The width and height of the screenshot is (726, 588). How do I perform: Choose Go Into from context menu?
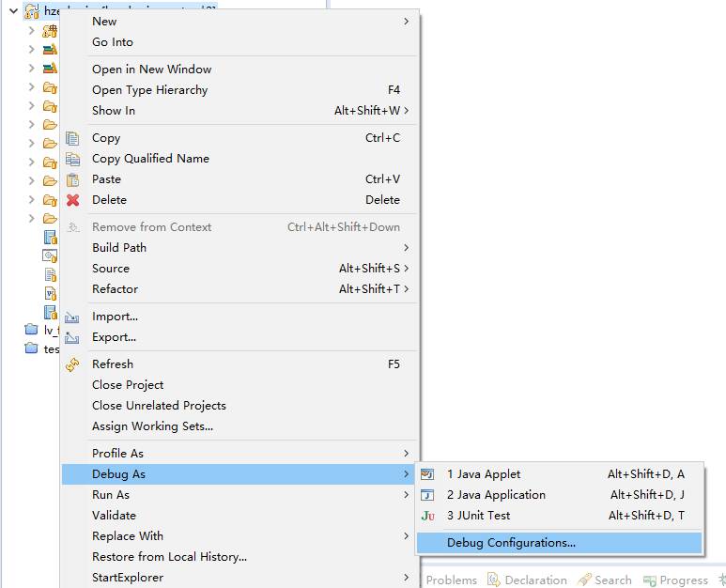[239, 42]
